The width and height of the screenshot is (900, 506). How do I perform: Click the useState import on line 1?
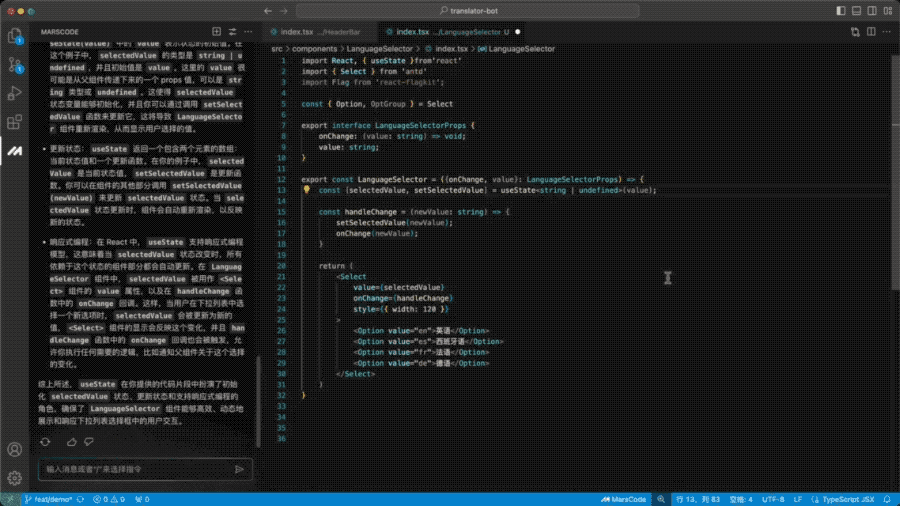[x=387, y=61]
